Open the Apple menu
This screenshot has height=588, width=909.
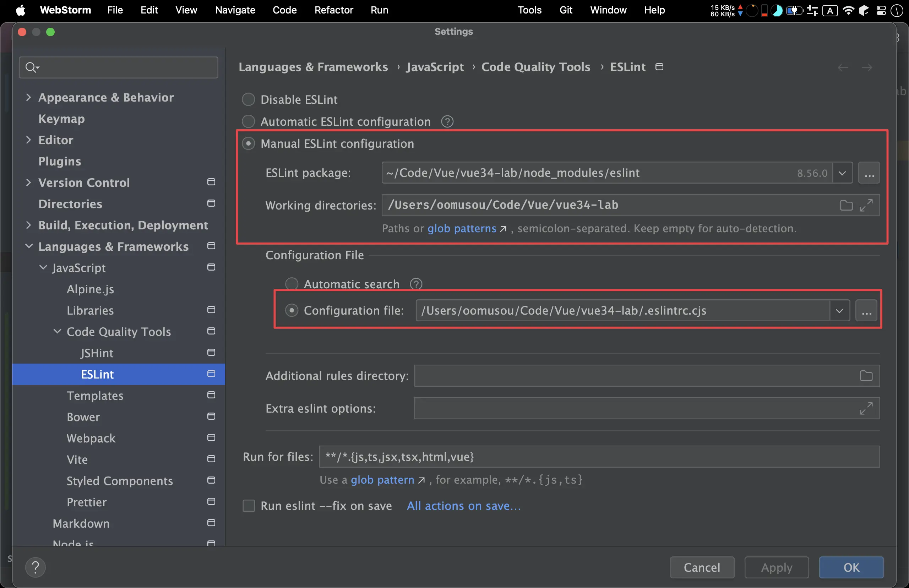click(21, 10)
